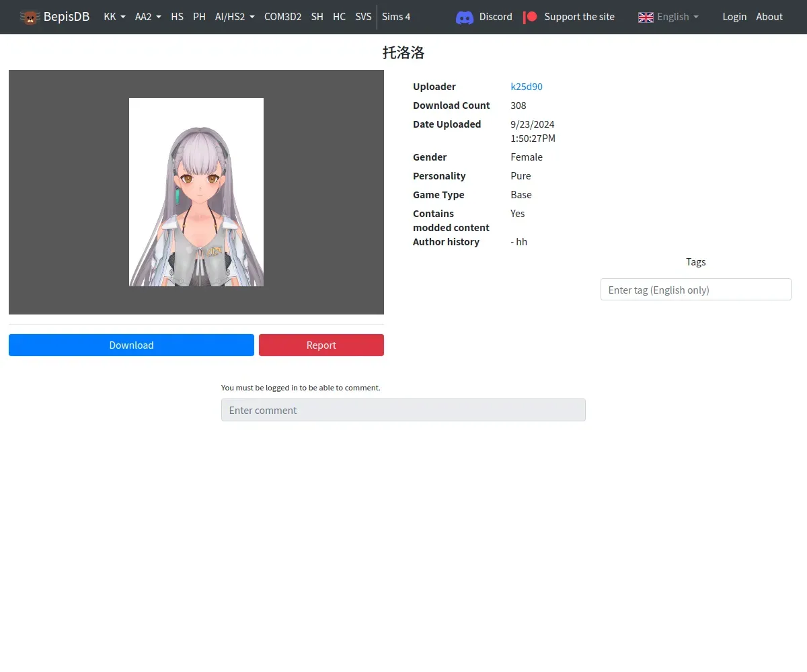
Task: Open Support the site link
Action: tap(579, 17)
